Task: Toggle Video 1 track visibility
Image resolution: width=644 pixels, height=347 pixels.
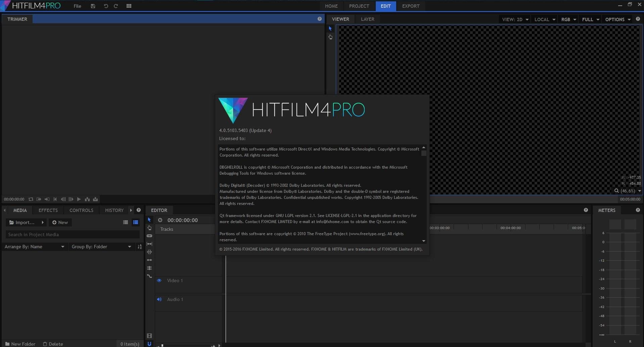Action: point(159,280)
